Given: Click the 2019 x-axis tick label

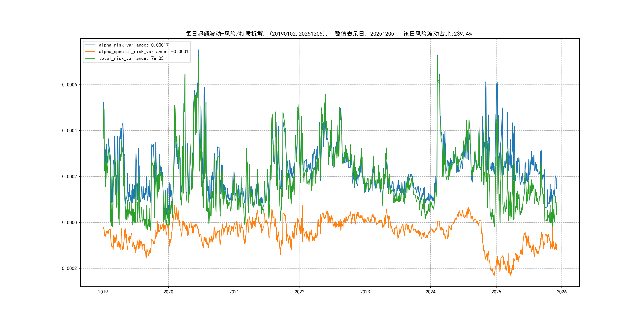Looking at the screenshot, I should [x=103, y=292].
